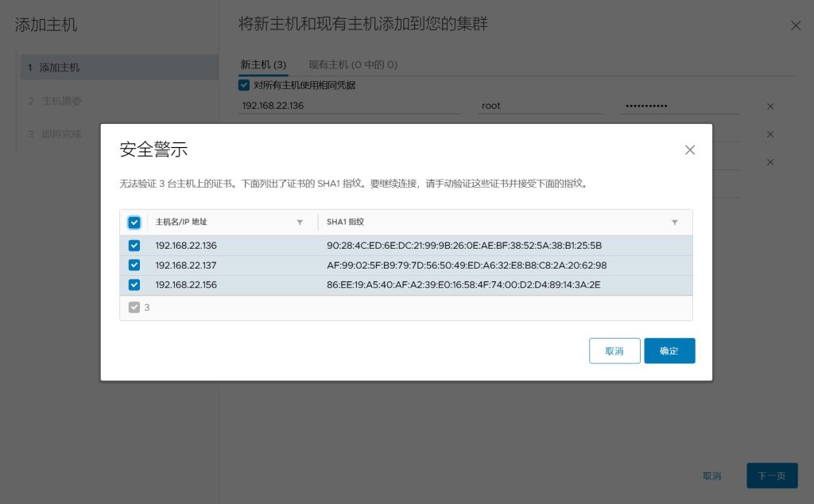The width and height of the screenshot is (814, 504).
Task: Click 取消 in the security alert dialog
Action: point(614,351)
